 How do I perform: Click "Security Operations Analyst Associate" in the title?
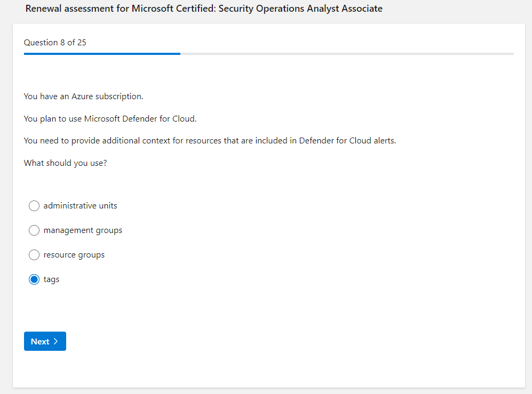click(300, 9)
